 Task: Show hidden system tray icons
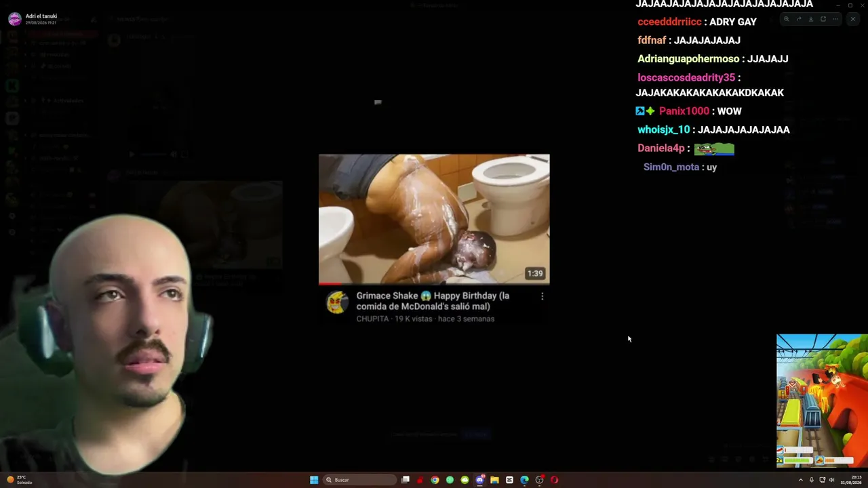tap(801, 480)
